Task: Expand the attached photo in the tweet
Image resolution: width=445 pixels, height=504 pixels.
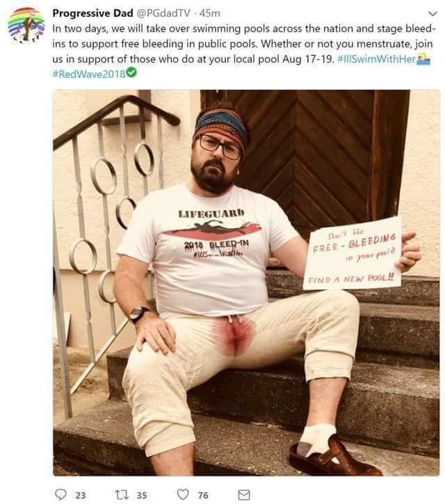Action: pyautogui.click(x=246, y=282)
